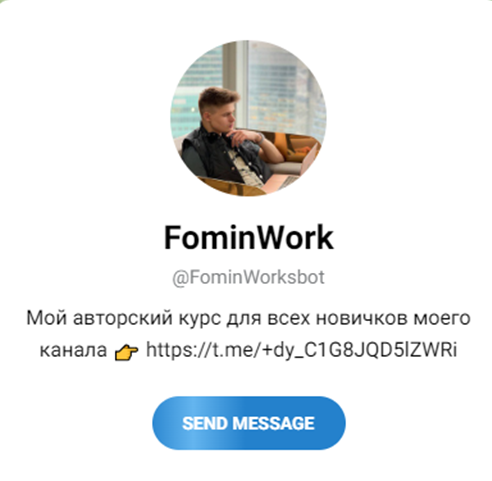Screen dimensions: 492x481
Task: Click the SEND MESSAGE button
Action: 249,423
